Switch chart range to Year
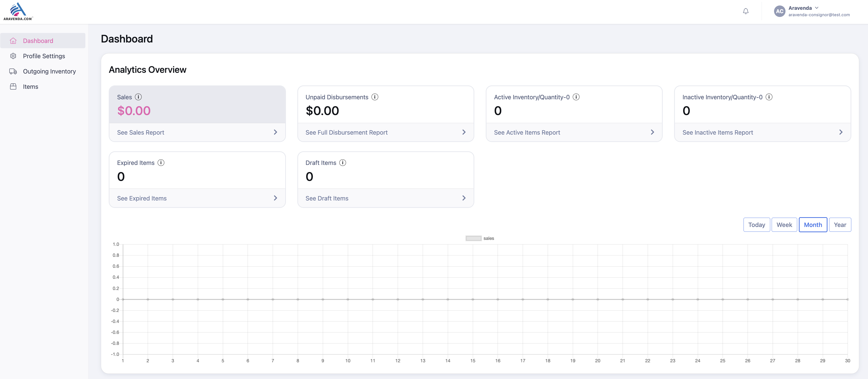 (840, 225)
